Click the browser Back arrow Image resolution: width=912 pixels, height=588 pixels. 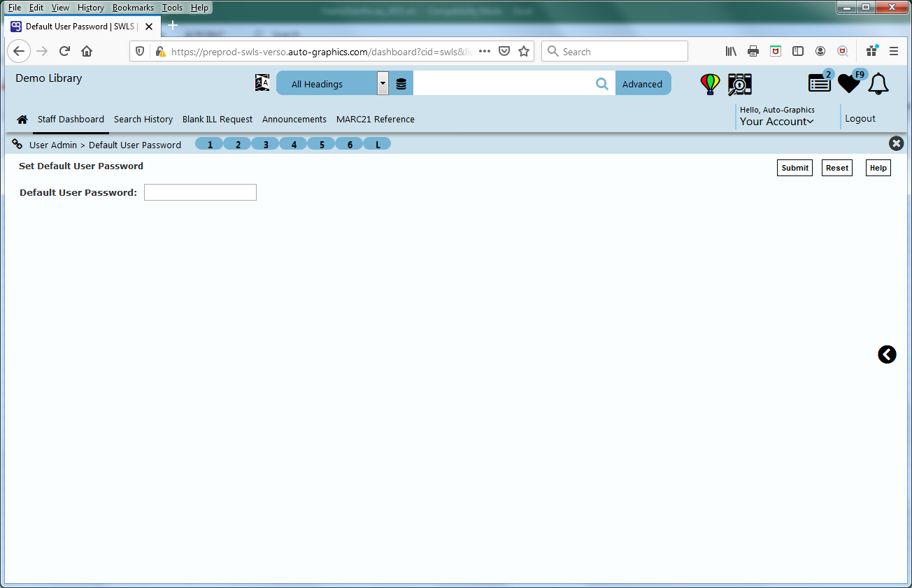click(19, 51)
